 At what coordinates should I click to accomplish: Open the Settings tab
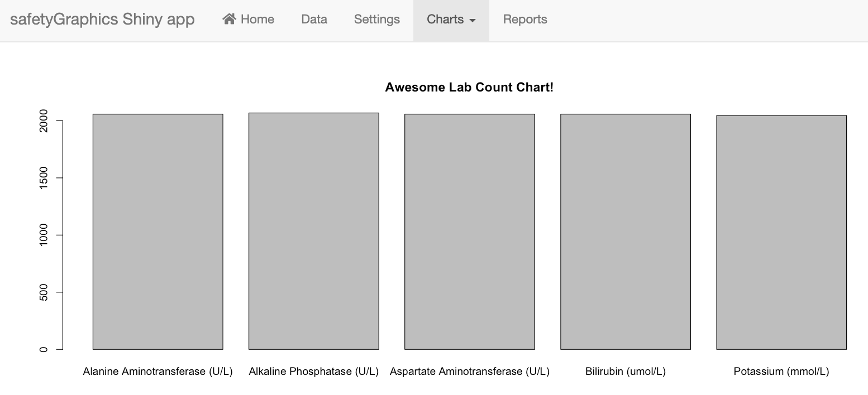point(376,19)
